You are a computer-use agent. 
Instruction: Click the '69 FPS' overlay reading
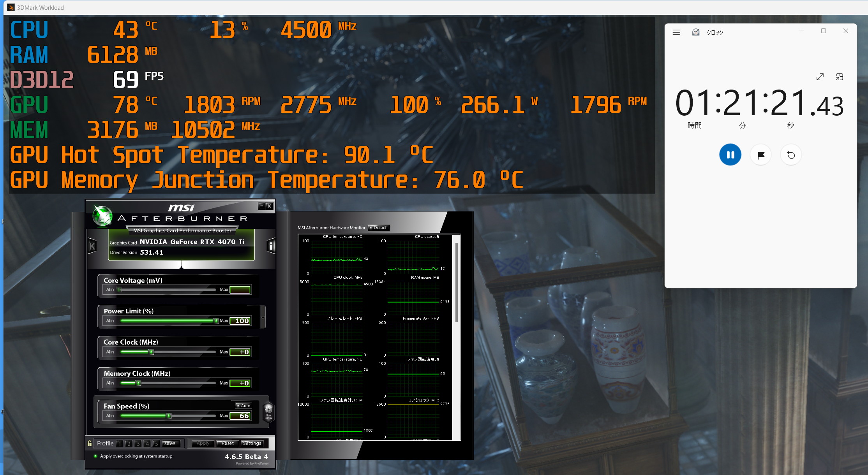(x=138, y=79)
